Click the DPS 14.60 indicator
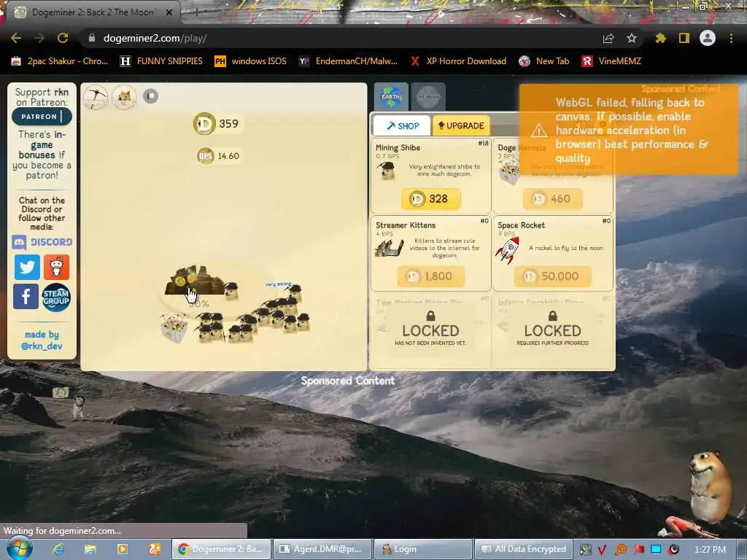 219,156
